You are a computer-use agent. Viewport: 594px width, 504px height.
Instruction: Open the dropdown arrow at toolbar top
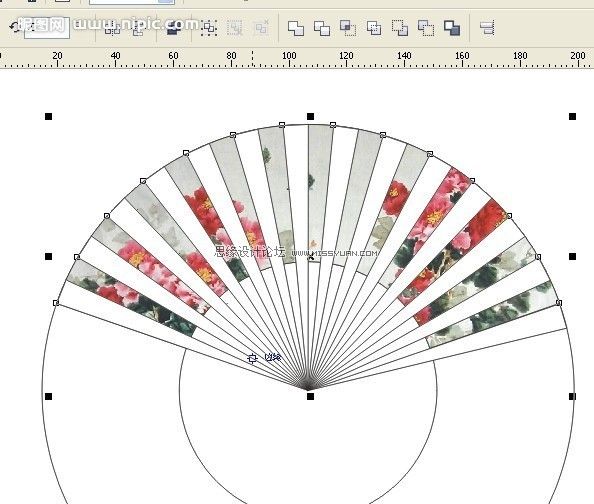[166, 2]
